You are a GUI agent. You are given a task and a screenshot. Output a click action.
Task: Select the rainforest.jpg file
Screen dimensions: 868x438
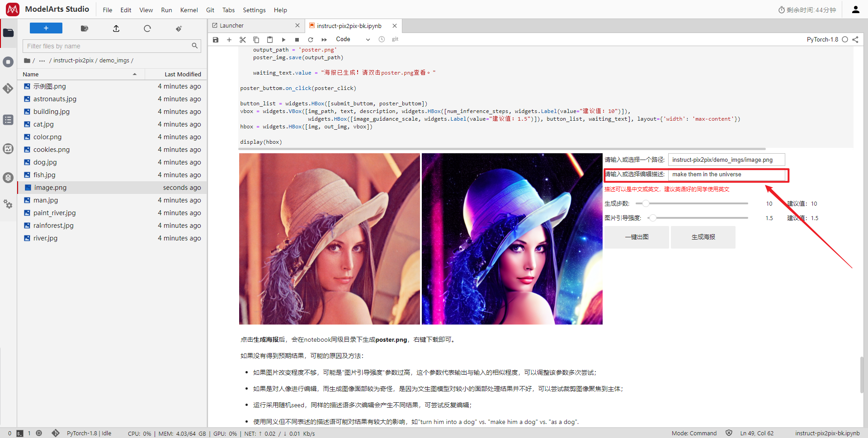pyautogui.click(x=112, y=226)
